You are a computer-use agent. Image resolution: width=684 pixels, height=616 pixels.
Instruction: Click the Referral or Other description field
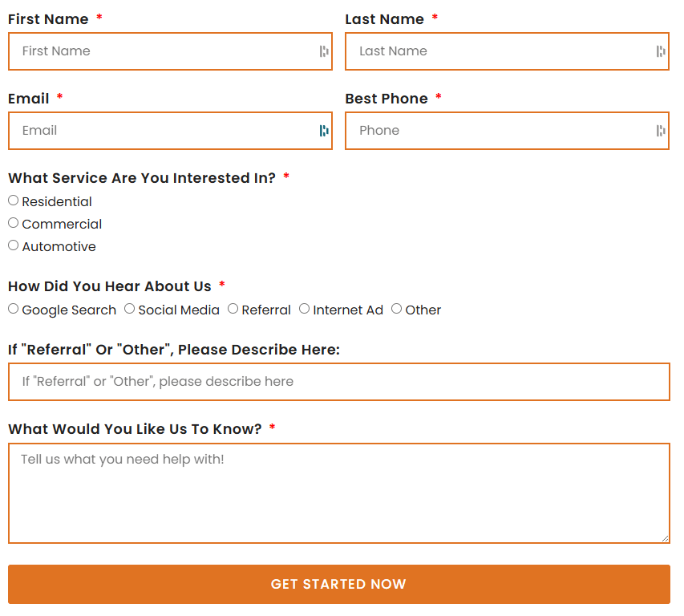click(x=338, y=382)
